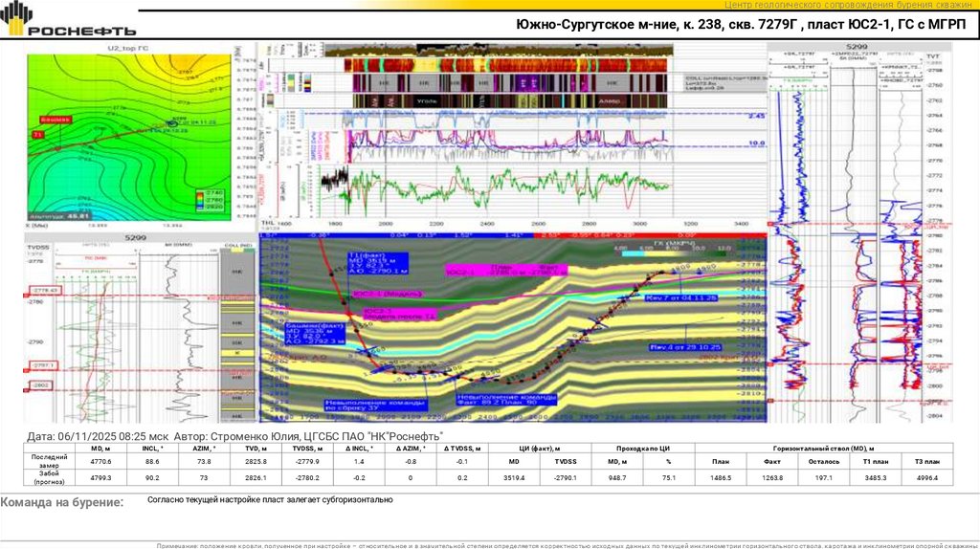Select TVD value '2825.8' in the table

(x=256, y=462)
